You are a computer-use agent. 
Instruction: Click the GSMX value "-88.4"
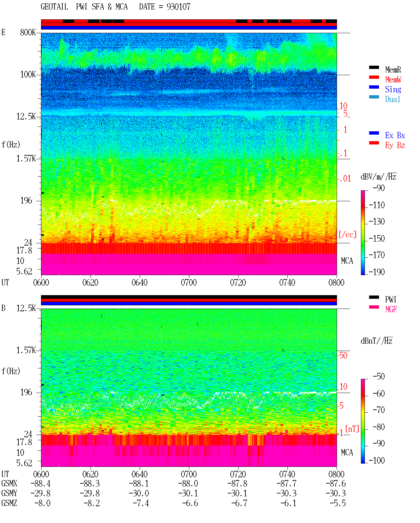(40, 484)
